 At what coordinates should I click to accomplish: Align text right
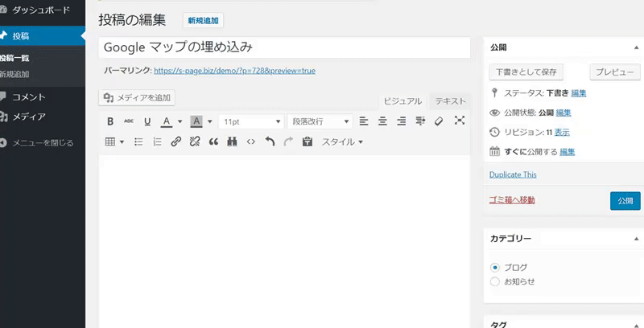coord(401,121)
